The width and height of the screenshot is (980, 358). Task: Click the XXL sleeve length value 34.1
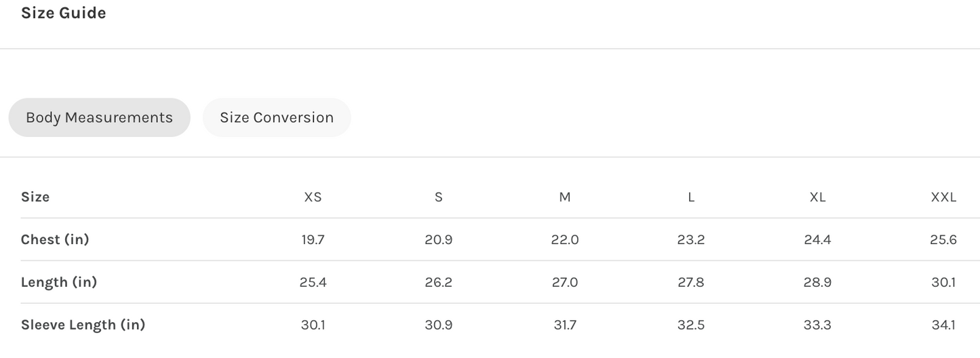[x=943, y=325]
